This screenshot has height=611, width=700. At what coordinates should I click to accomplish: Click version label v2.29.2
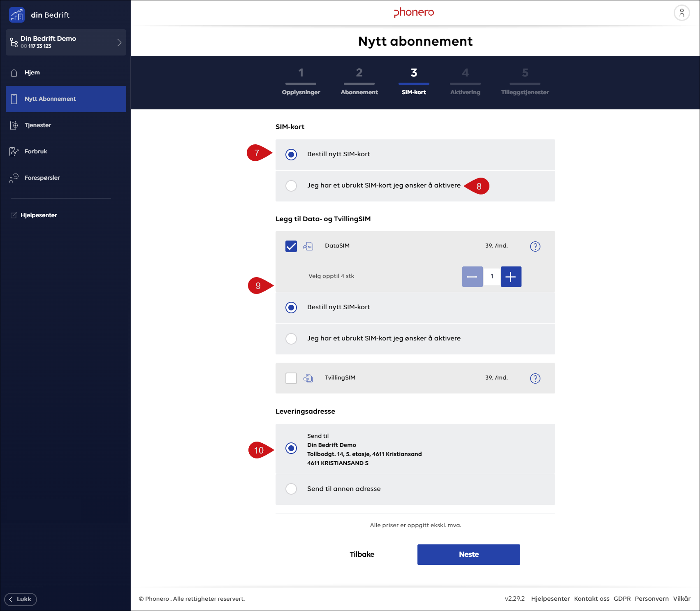click(x=515, y=599)
